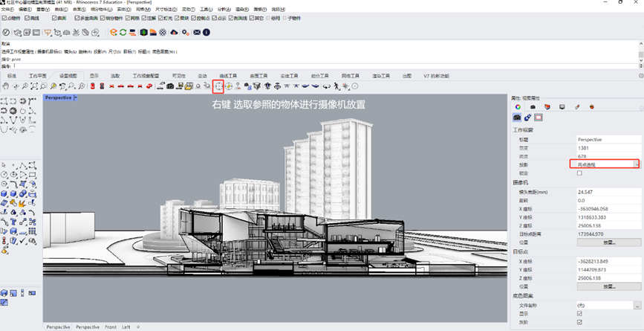Click the open folder view icon
The image size is (644, 331).
click(189, 86)
